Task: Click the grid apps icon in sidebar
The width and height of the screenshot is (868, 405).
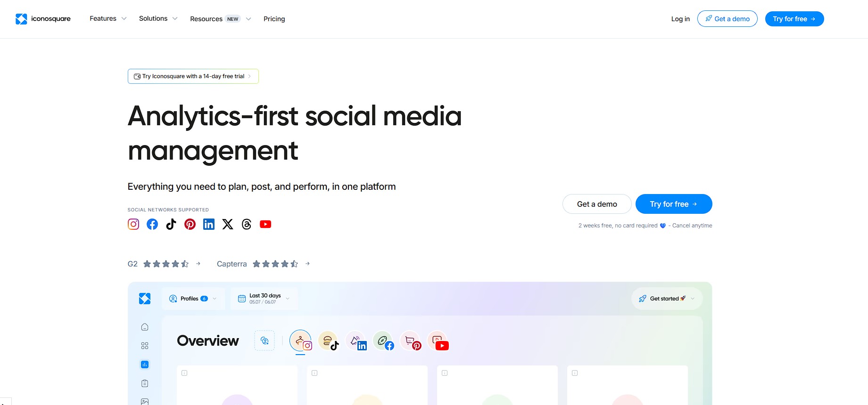Action: click(x=145, y=346)
